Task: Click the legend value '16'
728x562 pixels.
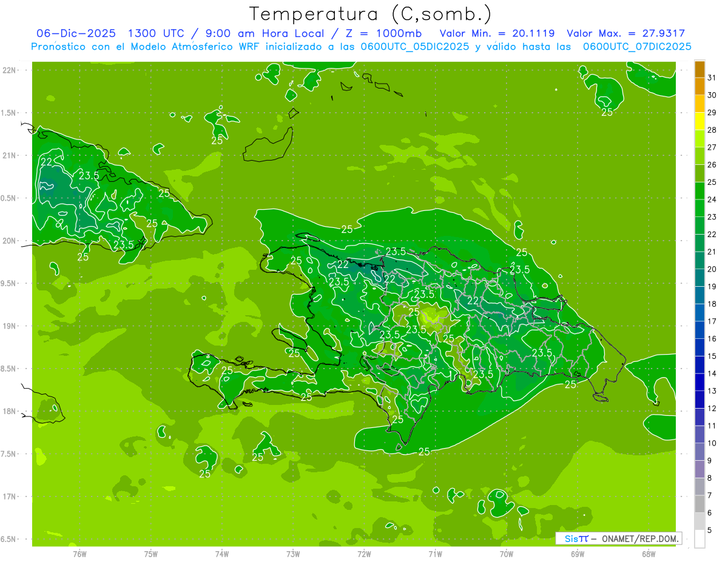Action: (712, 339)
